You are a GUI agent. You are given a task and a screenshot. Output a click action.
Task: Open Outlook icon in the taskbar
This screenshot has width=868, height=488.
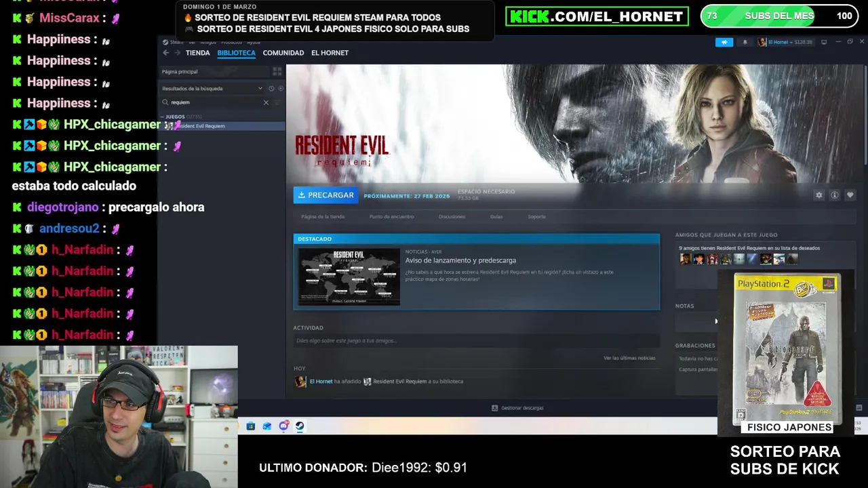point(267,426)
